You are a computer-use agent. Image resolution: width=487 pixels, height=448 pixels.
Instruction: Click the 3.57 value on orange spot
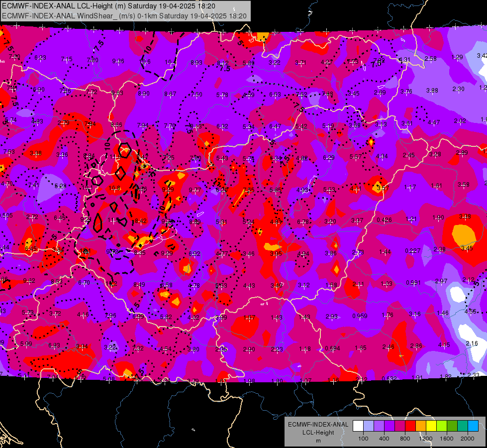click(383, 188)
